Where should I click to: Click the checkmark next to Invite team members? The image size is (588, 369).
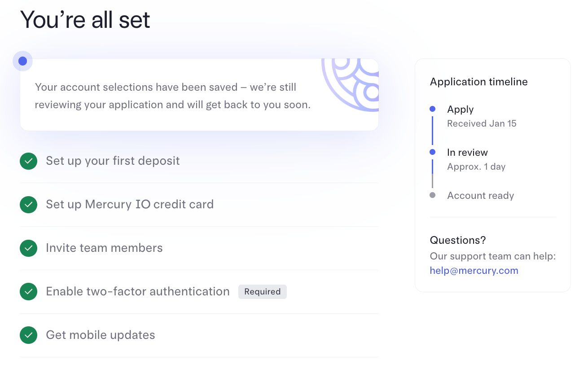pyautogui.click(x=28, y=248)
